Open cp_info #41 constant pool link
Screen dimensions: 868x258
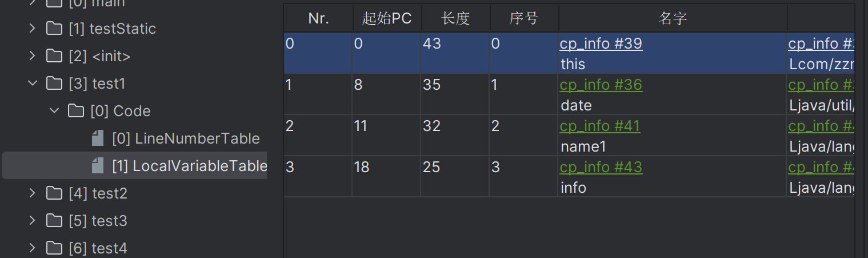(600, 126)
